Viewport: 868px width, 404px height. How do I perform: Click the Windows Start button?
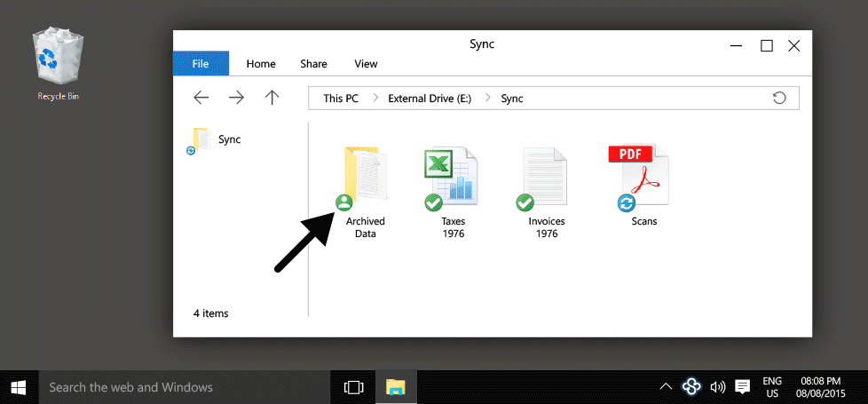coord(19,387)
